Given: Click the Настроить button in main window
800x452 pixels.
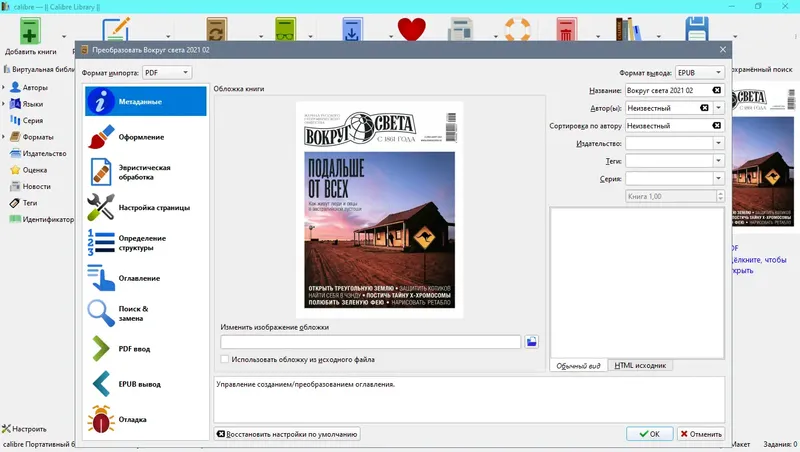Looking at the screenshot, I should pyautogui.click(x=24, y=429).
